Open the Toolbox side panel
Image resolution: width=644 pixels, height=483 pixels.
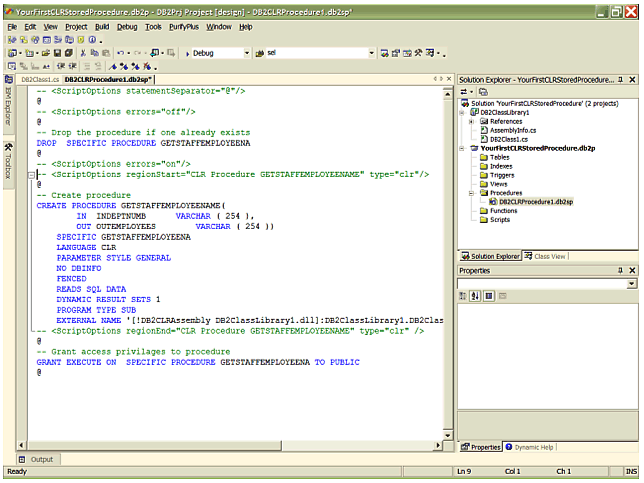pos(7,160)
